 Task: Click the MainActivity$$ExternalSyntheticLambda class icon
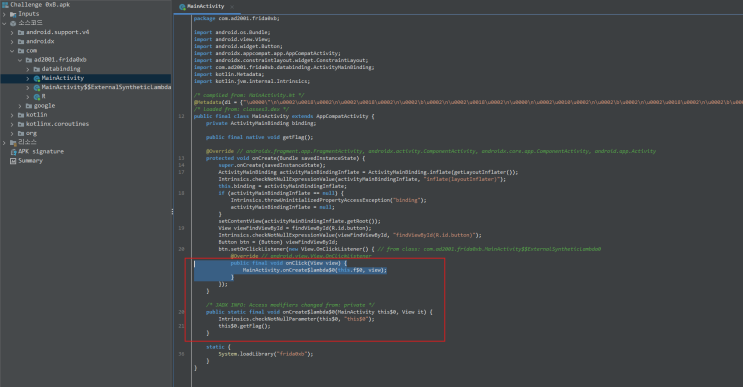click(x=36, y=88)
